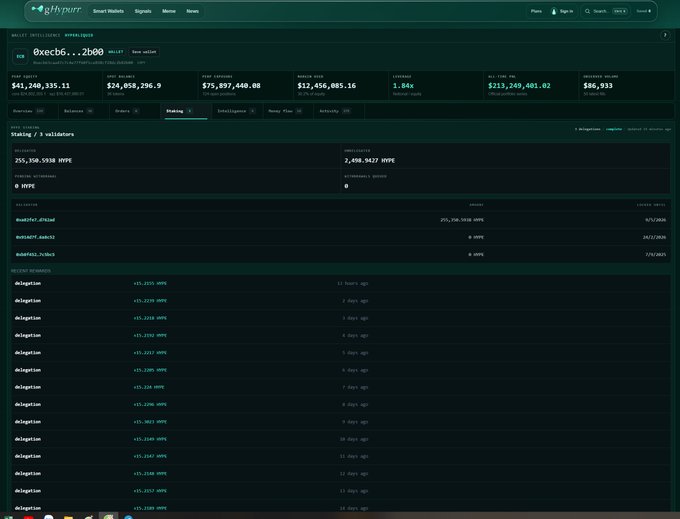Click perp exposure value $75,897,440.08

coord(231,86)
